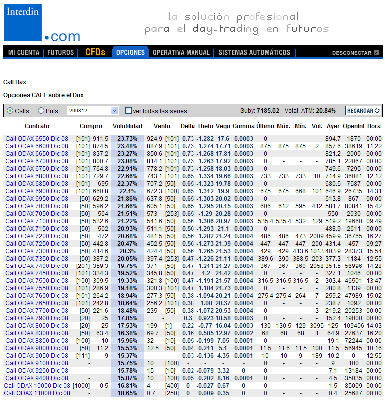Click the Compra price 911.5
The width and height of the screenshot is (385, 400).
click(x=100, y=138)
